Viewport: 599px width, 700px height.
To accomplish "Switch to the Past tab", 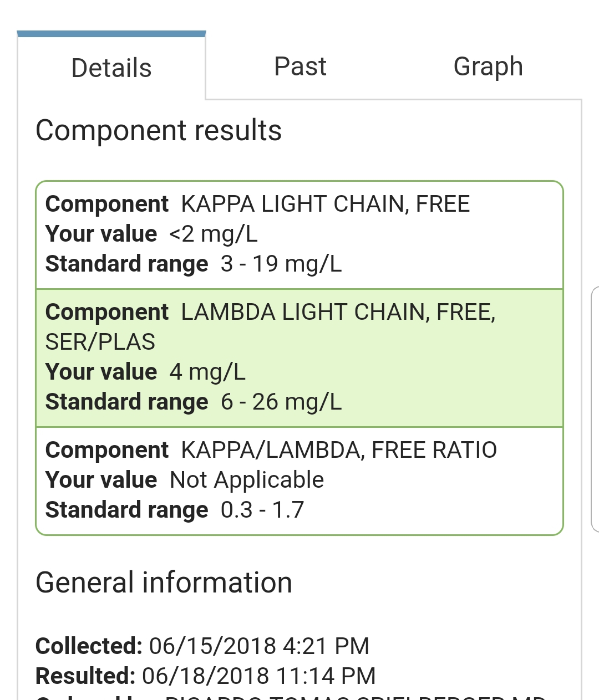I will (x=300, y=67).
